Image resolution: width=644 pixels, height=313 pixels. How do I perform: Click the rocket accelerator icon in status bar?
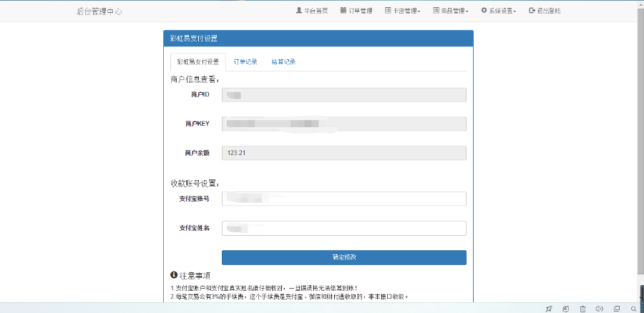pyautogui.click(x=549, y=309)
